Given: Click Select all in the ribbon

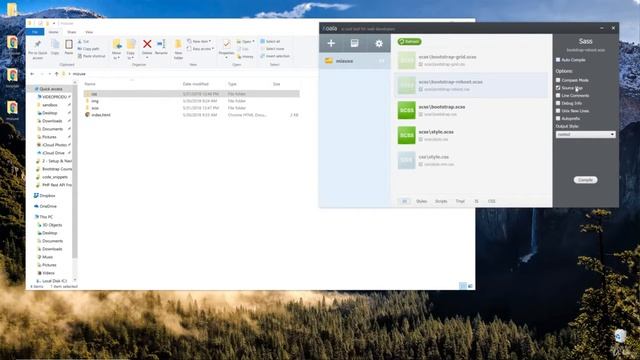Looking at the screenshot, I should click(x=270, y=41).
